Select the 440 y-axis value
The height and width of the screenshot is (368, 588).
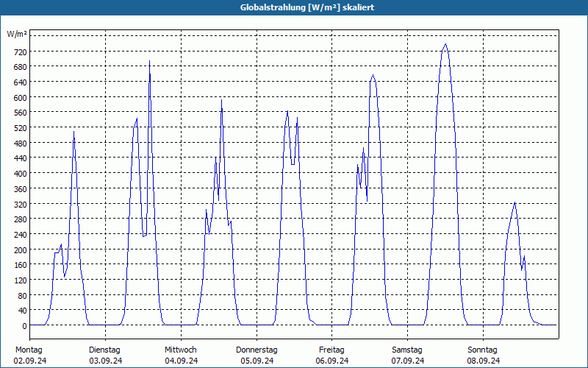click(x=20, y=158)
